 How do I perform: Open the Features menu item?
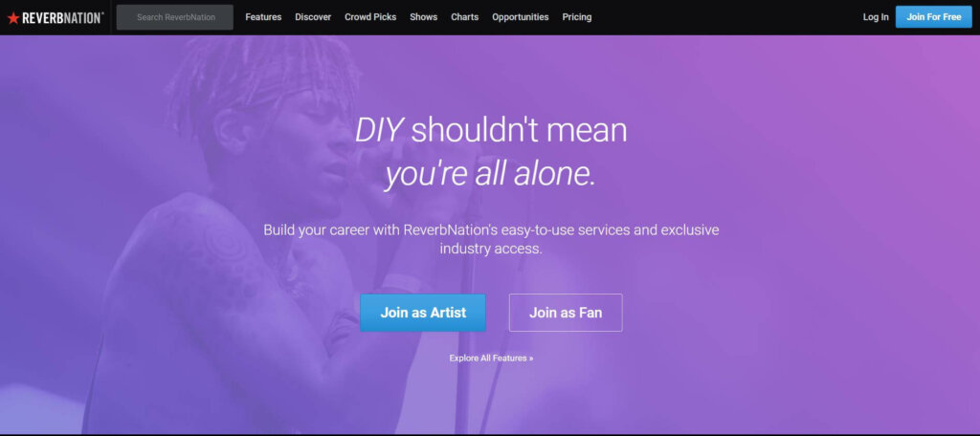tap(263, 17)
